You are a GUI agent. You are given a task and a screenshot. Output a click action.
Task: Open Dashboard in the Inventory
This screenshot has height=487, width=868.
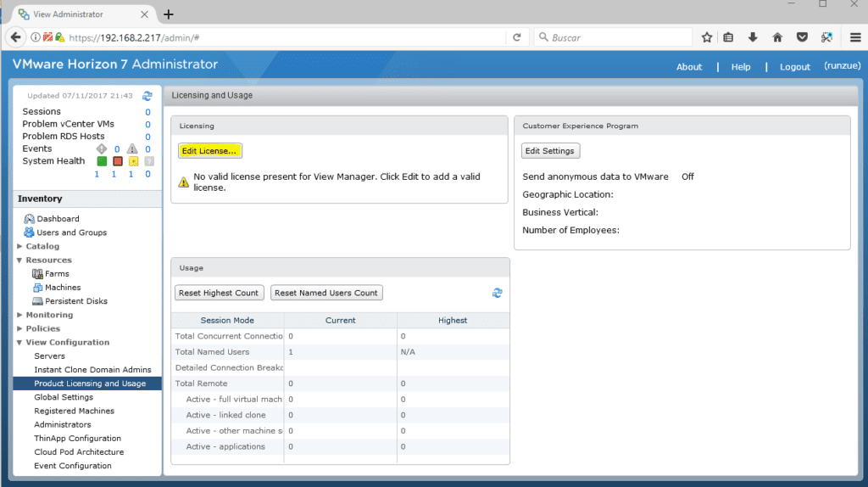tap(58, 219)
